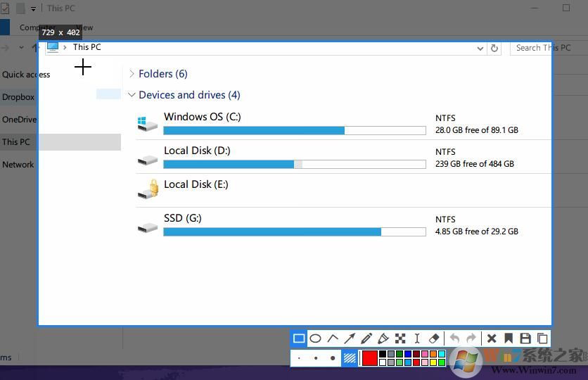Select the Local Disk (E:) label
The width and height of the screenshot is (588, 380).
click(x=196, y=184)
